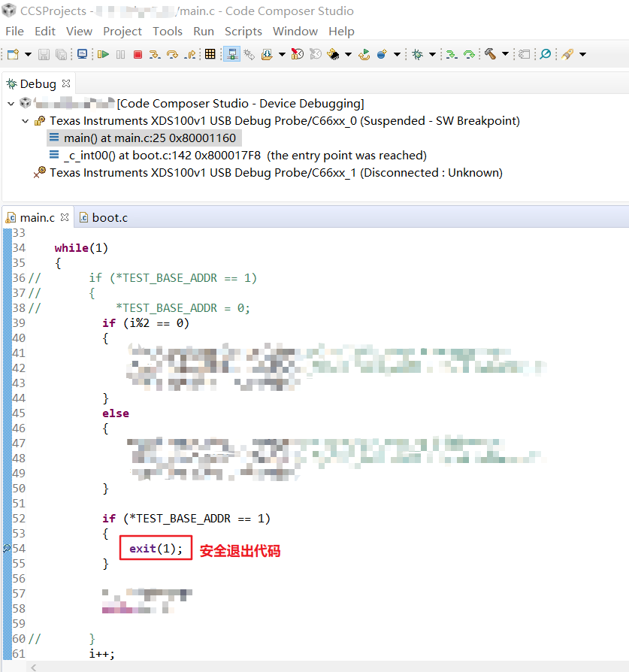Open the File menu
This screenshot has width=629, height=672.
coord(14,32)
